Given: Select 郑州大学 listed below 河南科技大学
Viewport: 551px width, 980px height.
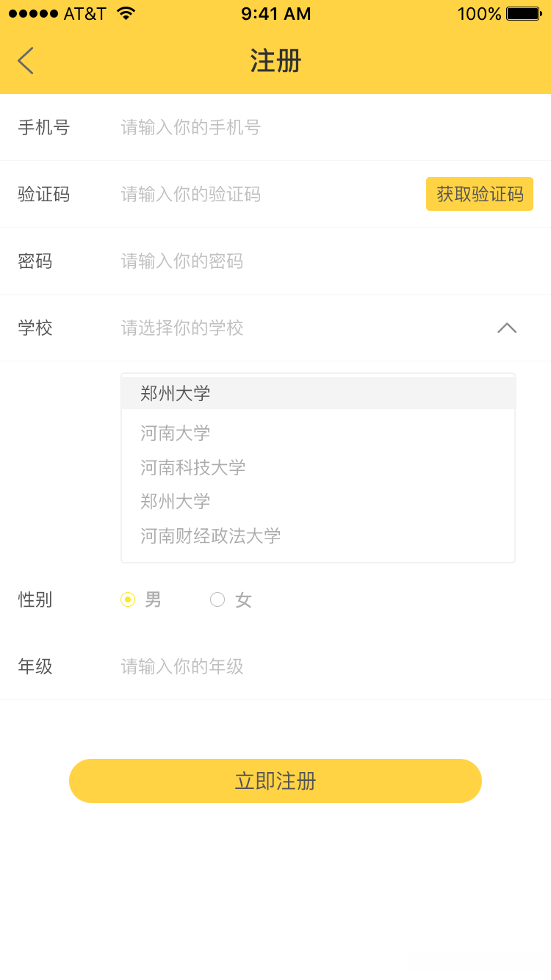Looking at the screenshot, I should coord(176,502).
